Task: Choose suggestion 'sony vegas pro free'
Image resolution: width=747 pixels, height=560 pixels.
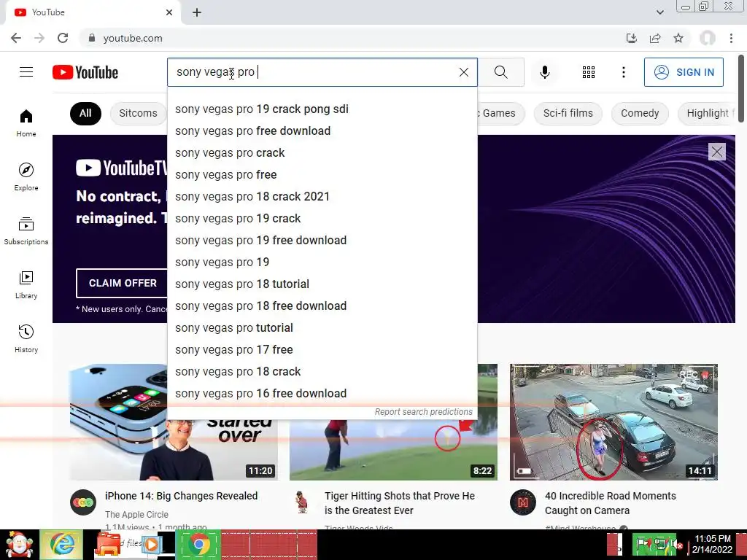Action: pyautogui.click(x=322, y=175)
